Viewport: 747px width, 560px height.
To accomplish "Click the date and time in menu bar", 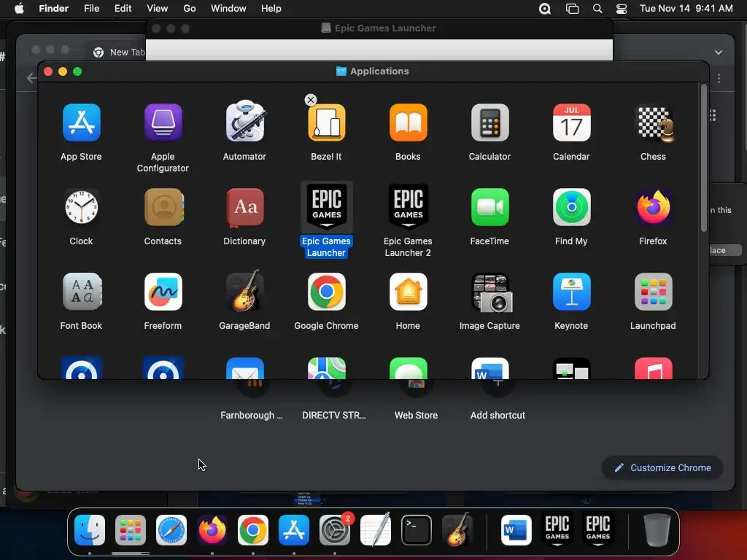I will point(686,9).
